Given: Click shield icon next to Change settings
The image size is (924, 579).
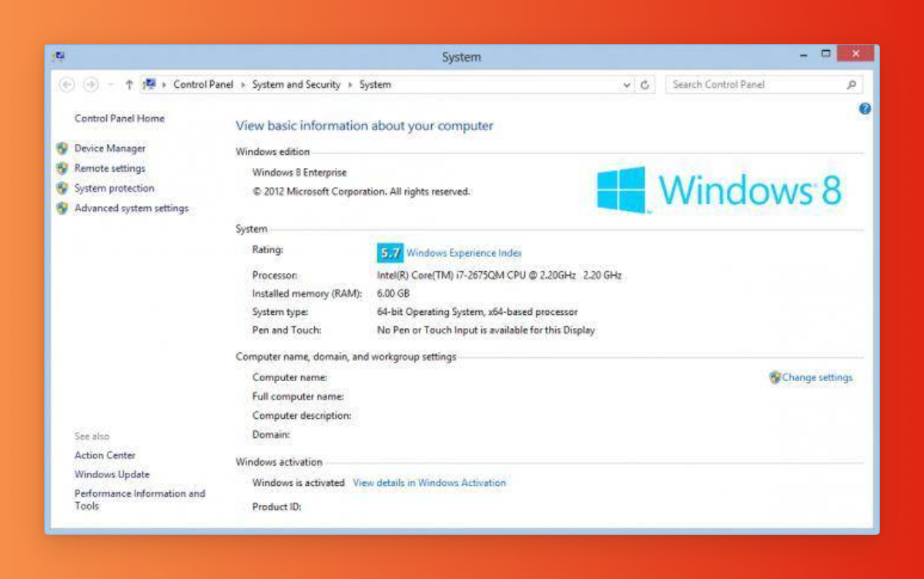Looking at the screenshot, I should coord(775,377).
